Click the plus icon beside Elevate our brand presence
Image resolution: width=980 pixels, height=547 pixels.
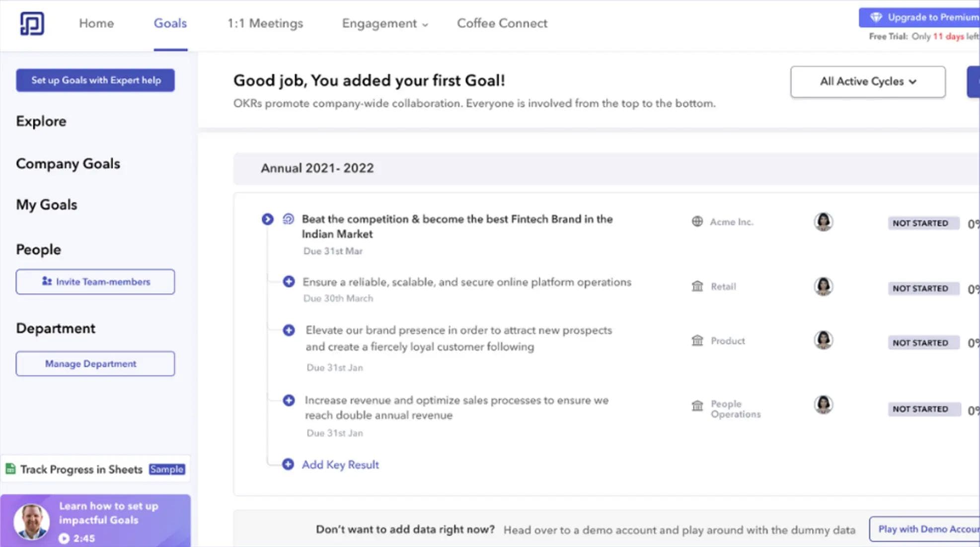[289, 330]
